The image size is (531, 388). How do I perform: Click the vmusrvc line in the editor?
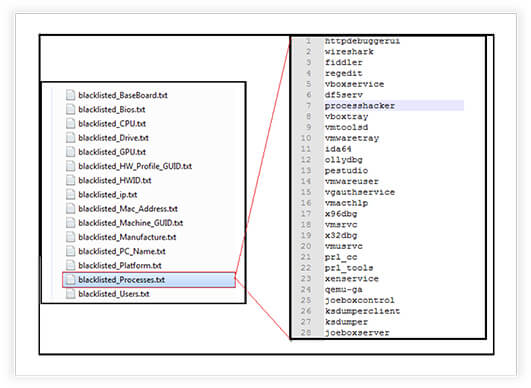[x=344, y=246]
